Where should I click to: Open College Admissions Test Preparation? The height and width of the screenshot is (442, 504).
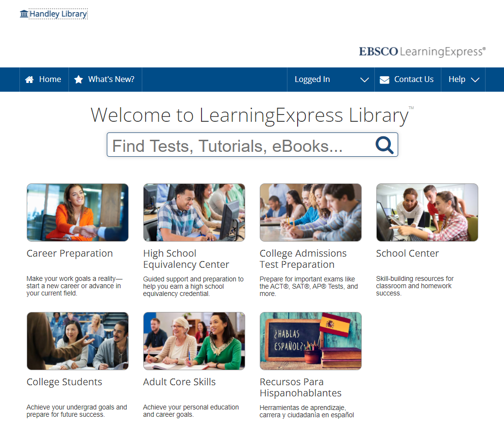[x=303, y=259]
